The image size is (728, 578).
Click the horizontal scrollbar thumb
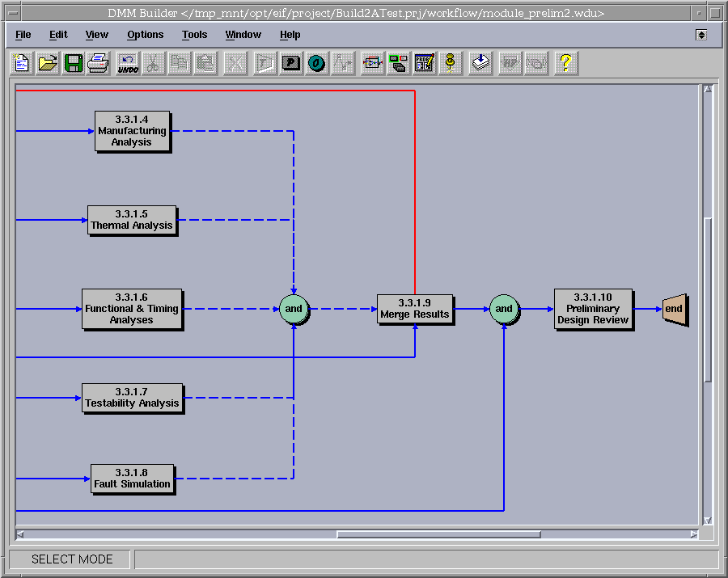pyautogui.click(x=438, y=534)
